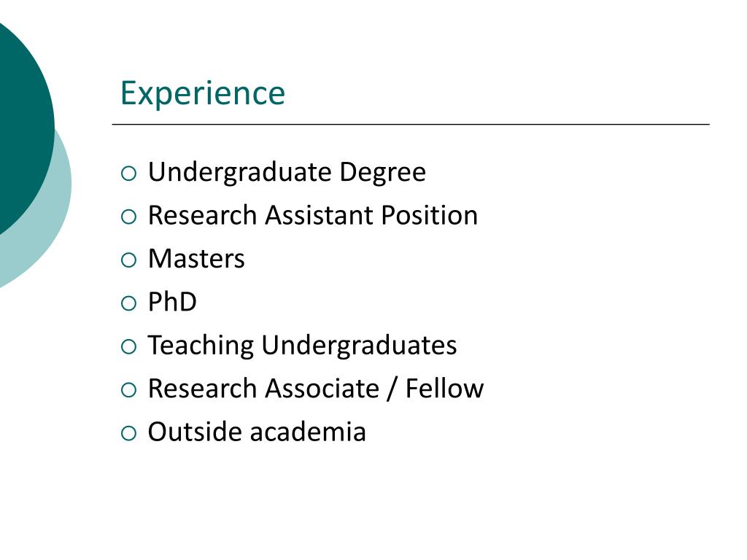
Task: Click the circle bullet beside Research Associate / Fellow
Action: coord(128,391)
